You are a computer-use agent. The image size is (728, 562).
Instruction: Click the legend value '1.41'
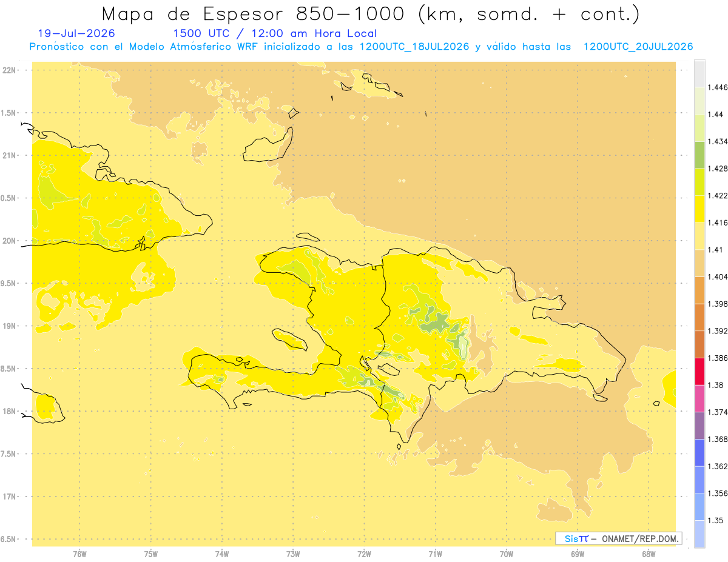click(x=716, y=250)
